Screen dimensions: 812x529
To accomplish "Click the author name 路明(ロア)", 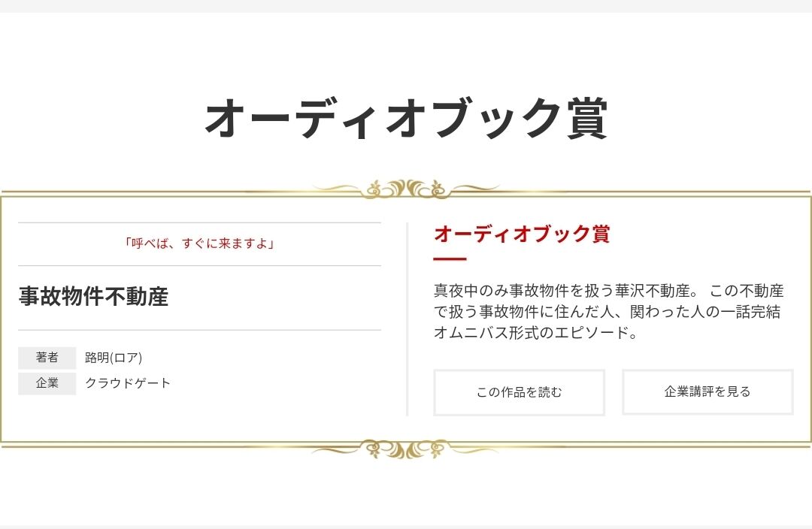I will [114, 358].
